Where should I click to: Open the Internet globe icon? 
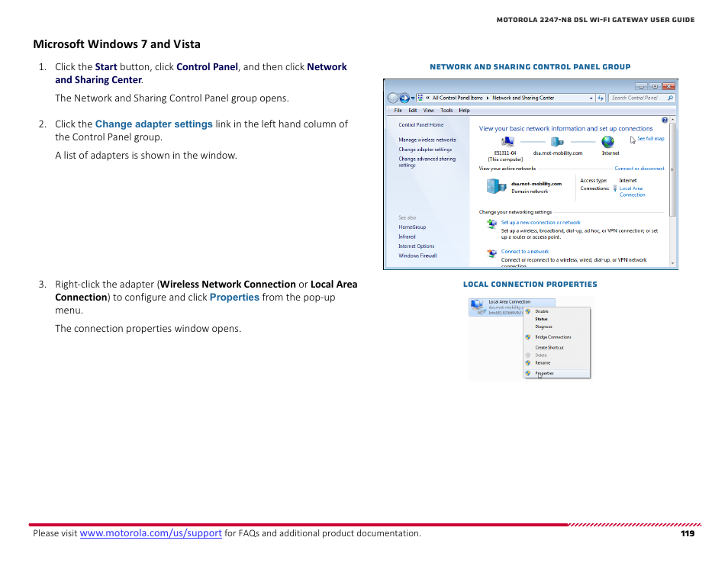(x=607, y=142)
